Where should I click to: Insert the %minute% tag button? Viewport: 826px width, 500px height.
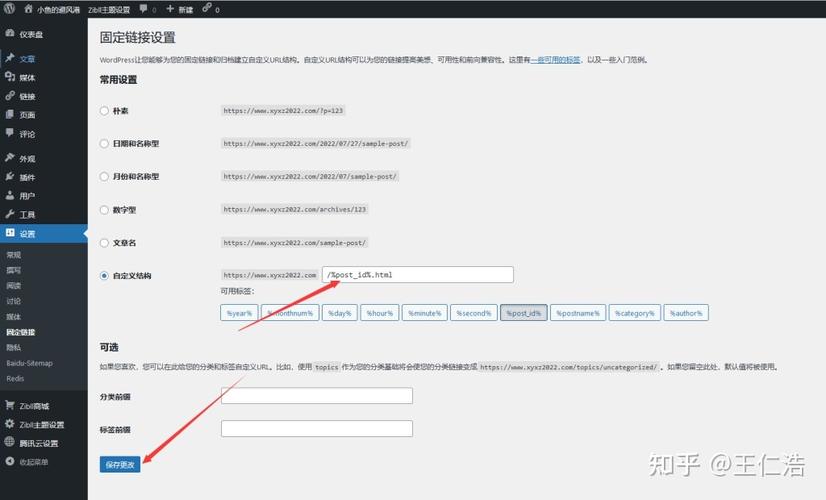(x=425, y=313)
